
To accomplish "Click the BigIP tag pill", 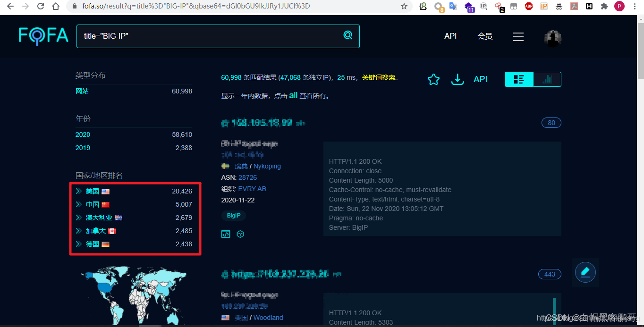I will (x=234, y=215).
